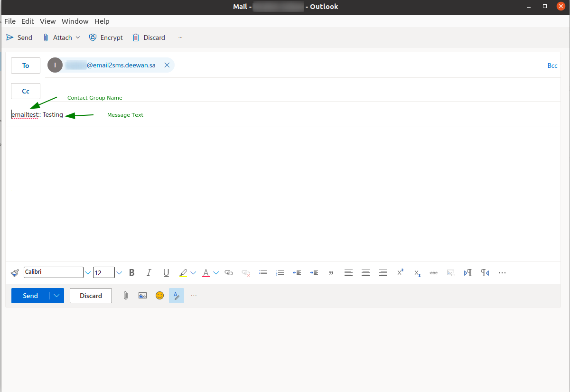
Task: Minimize the Outlook window
Action: coord(529,7)
